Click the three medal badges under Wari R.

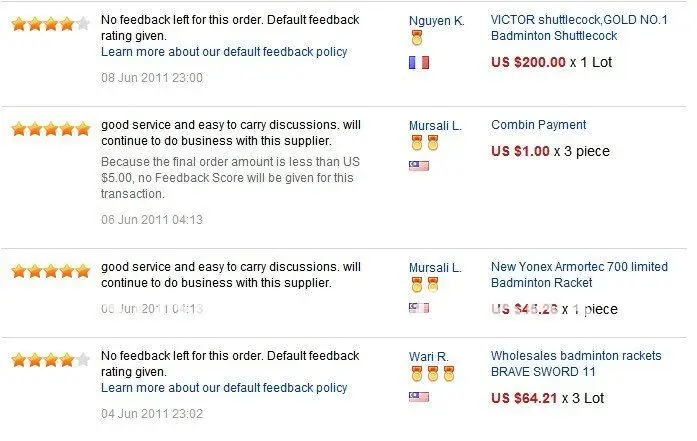(433, 374)
